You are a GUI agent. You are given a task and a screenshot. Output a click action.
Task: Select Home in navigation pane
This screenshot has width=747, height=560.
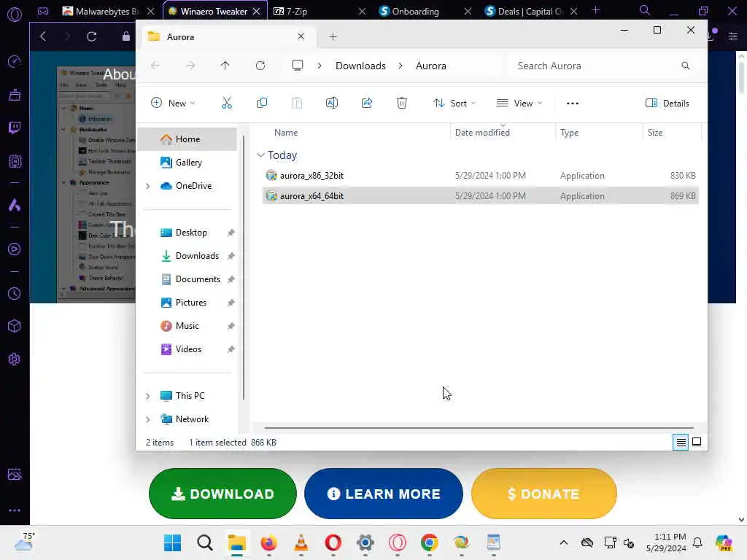[187, 139]
